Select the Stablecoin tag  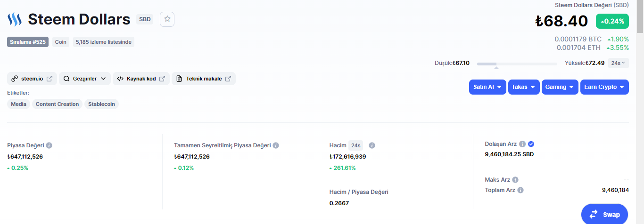101,104
